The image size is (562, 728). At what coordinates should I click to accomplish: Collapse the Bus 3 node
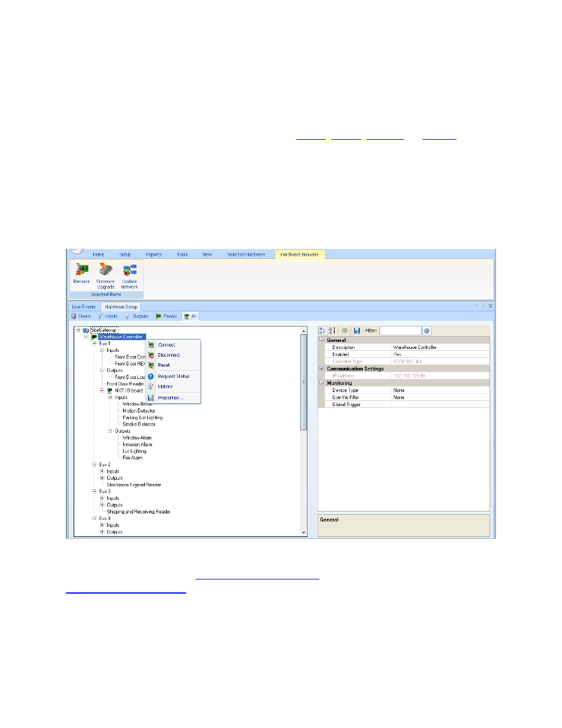pos(94,491)
